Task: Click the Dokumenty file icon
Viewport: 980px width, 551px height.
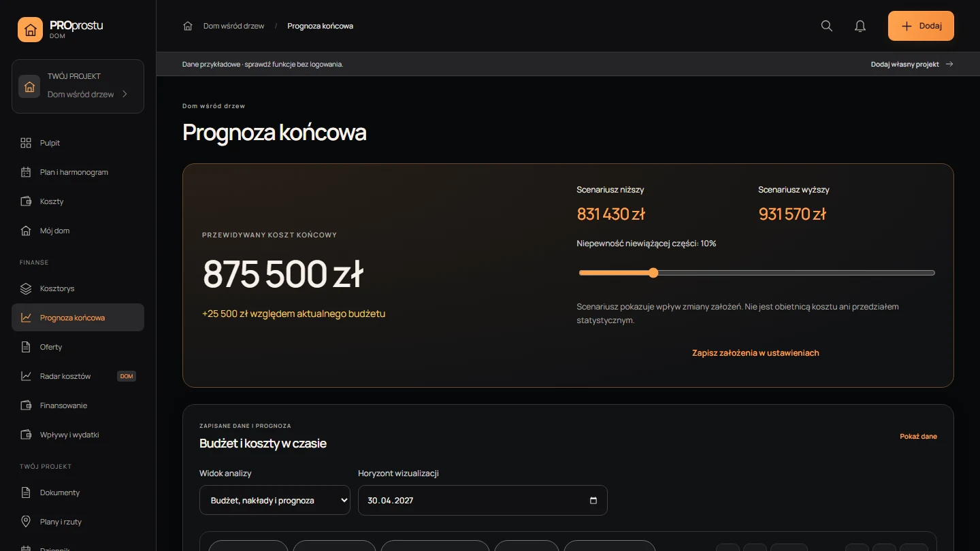Action: click(26, 492)
